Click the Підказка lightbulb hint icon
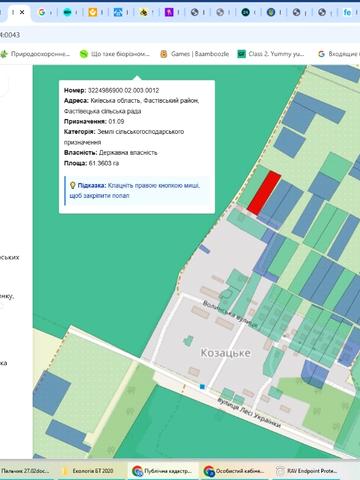The width and height of the screenshot is (360, 480). 72,185
